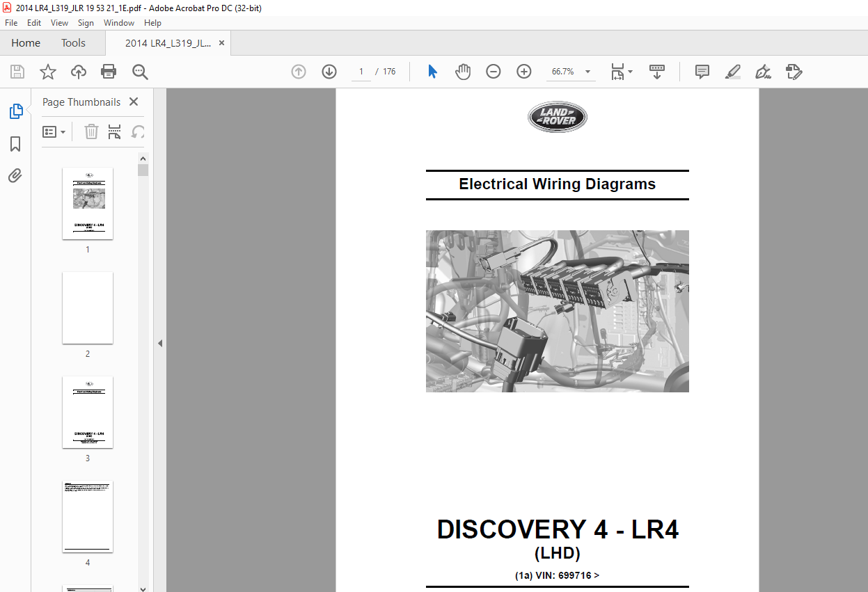Image resolution: width=868 pixels, height=592 pixels.
Task: Click the Save file icon
Action: [x=17, y=72]
